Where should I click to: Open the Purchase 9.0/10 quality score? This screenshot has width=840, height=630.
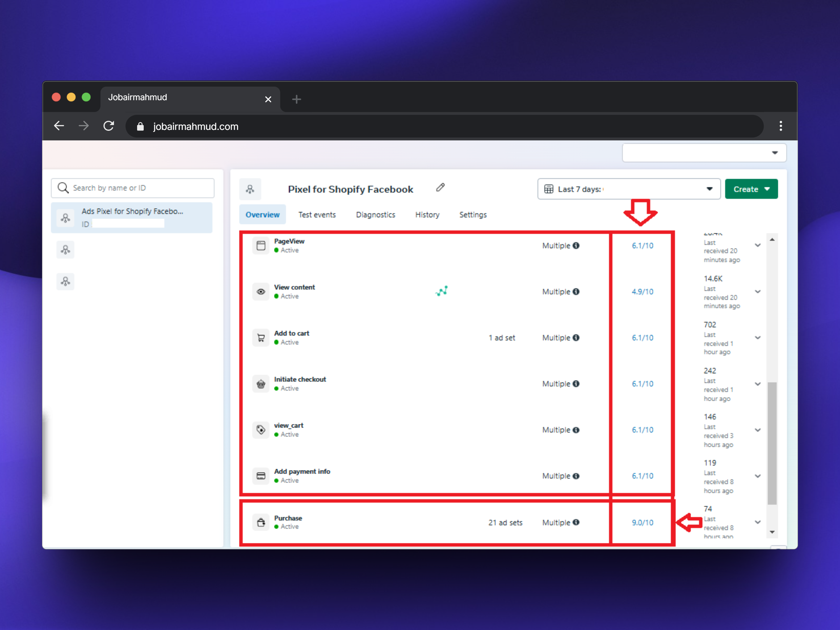point(643,523)
